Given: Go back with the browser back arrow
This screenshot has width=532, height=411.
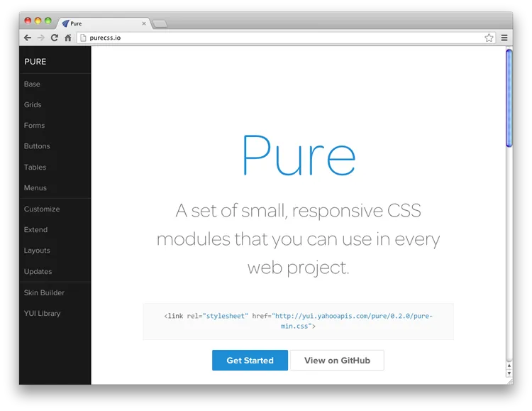Looking at the screenshot, I should click(x=28, y=38).
